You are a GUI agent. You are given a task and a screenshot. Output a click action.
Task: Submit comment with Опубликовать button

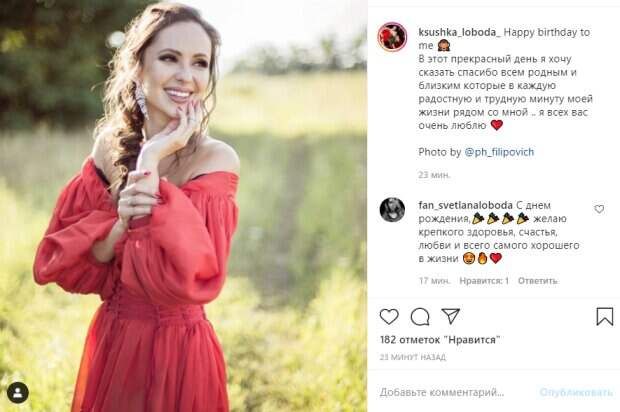coord(576,392)
